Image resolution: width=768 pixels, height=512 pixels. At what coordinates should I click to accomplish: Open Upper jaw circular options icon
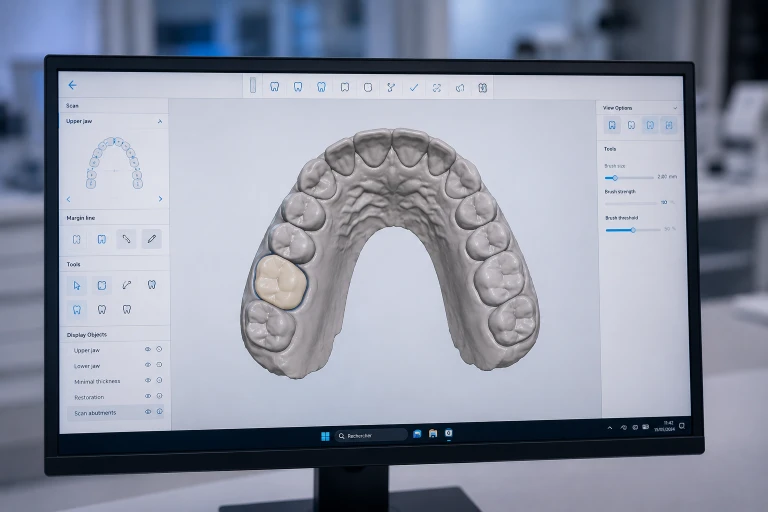(159, 349)
